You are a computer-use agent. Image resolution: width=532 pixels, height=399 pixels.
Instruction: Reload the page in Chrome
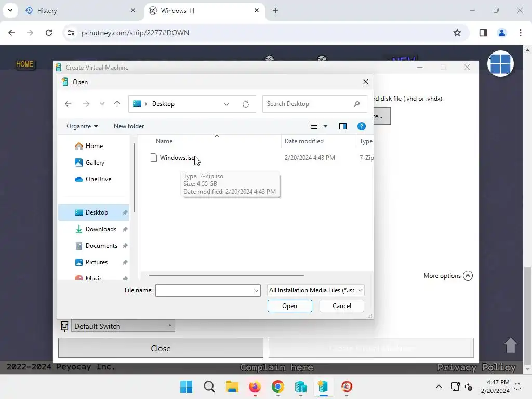click(49, 33)
